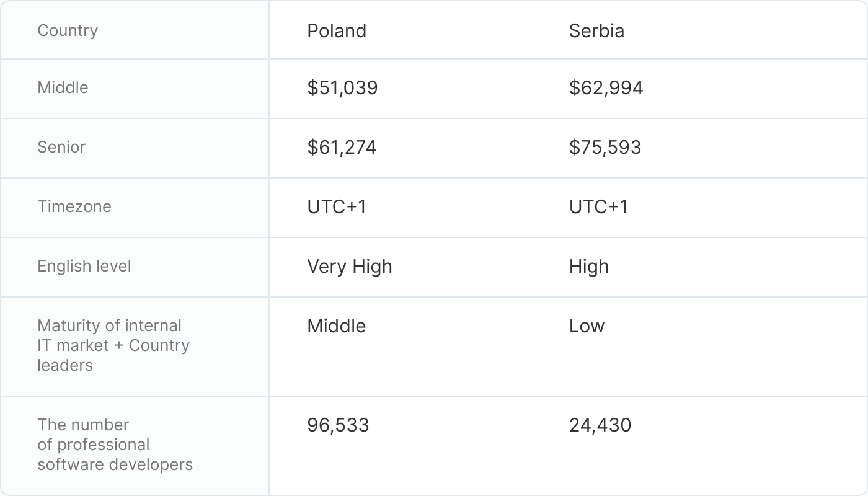Select Serbia's Low market maturity value
The width and height of the screenshot is (868, 496).
pos(587,325)
